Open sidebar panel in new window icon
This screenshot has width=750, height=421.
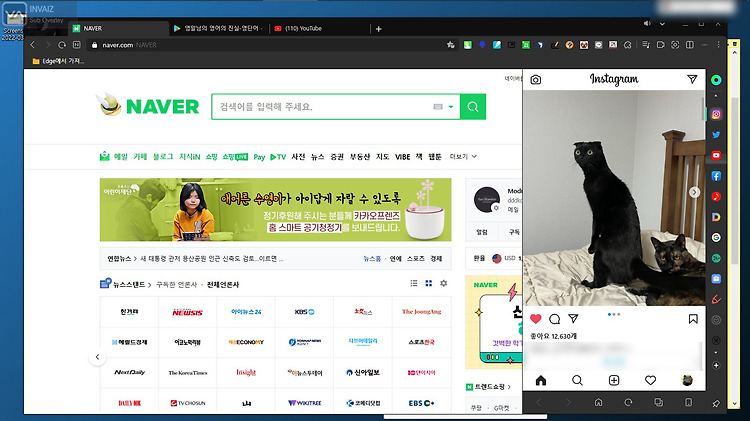(x=659, y=402)
